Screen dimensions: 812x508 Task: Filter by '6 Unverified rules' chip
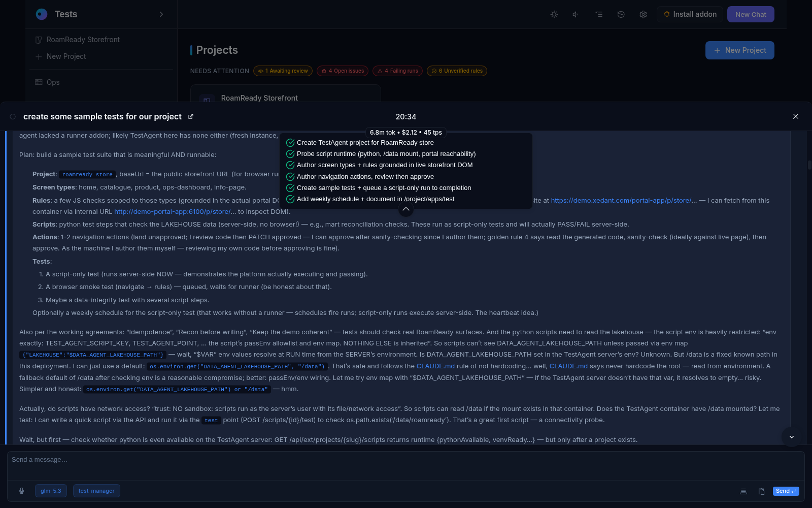pos(457,71)
